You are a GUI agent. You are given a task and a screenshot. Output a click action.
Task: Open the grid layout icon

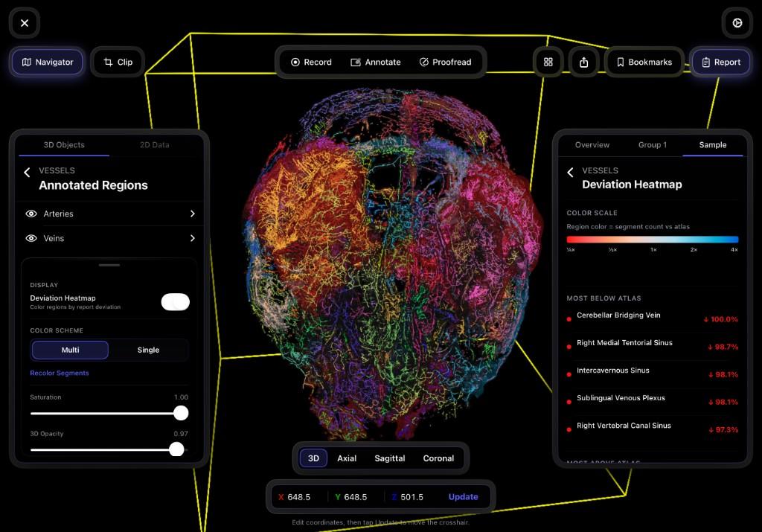coord(548,63)
